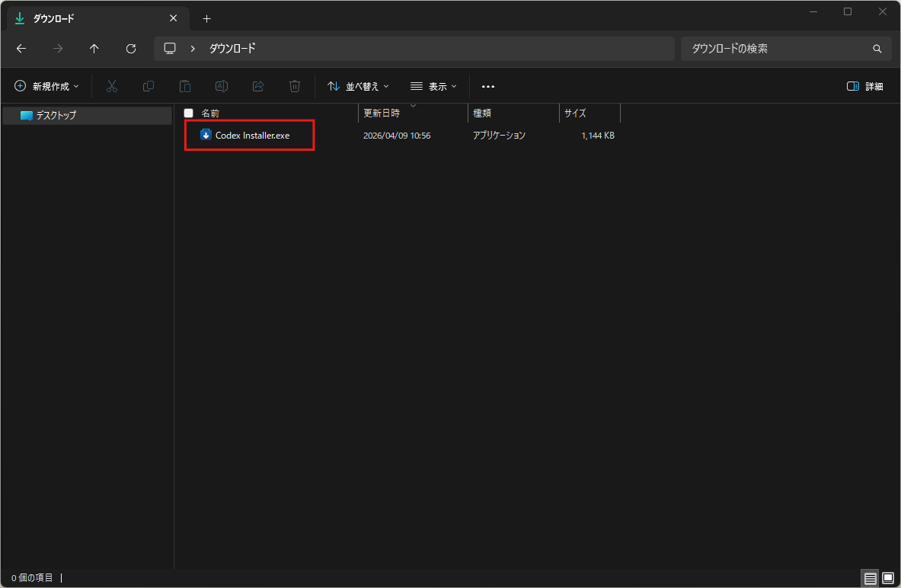The width and height of the screenshot is (901, 588).
Task: Open the 表示 view dropdown
Action: pyautogui.click(x=433, y=87)
